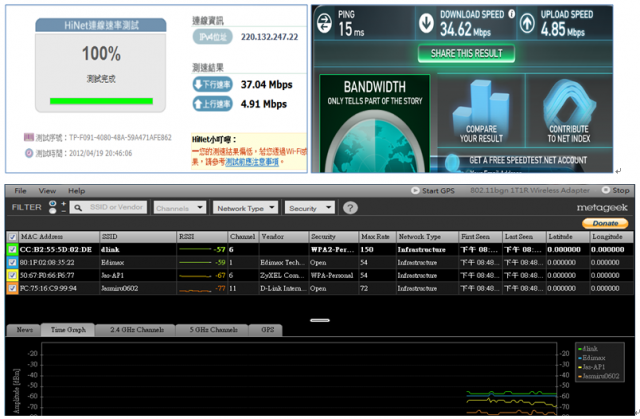
Task: Open the Security filter dropdown
Action: point(309,208)
